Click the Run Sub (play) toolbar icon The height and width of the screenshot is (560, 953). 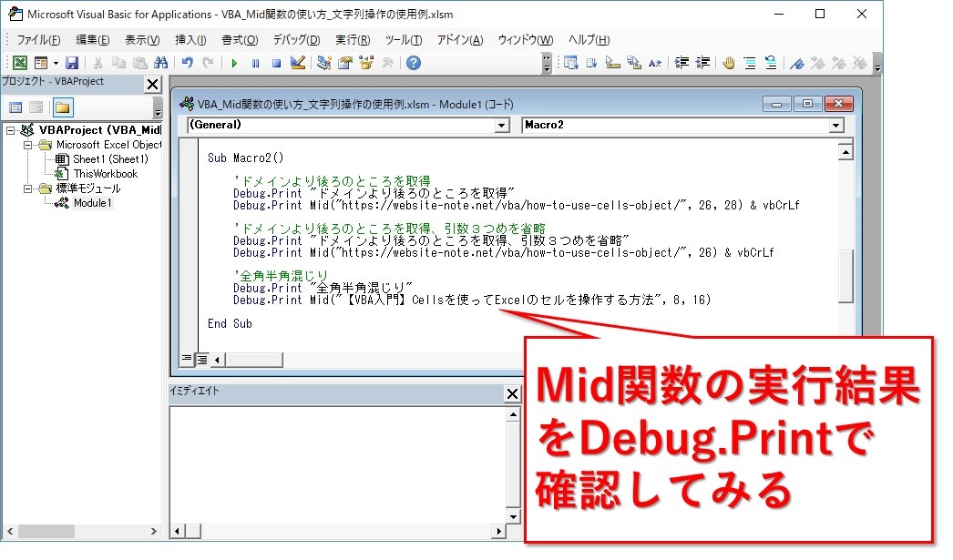(234, 63)
